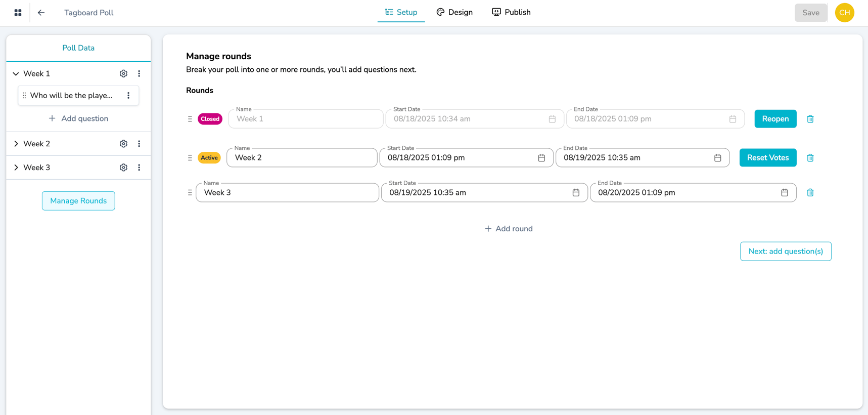Open calendar picker for Week 2 end date
This screenshot has width=868, height=415.
coord(718,158)
